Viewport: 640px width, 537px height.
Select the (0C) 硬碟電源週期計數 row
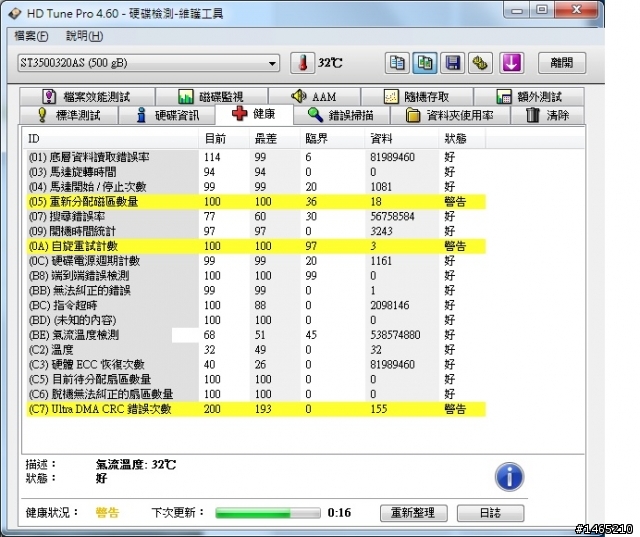256,261
